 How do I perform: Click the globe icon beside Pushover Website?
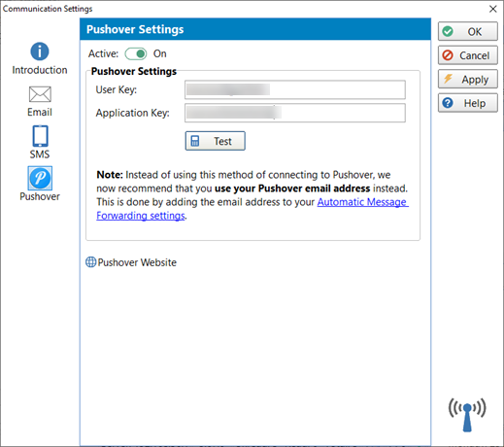coord(90,262)
